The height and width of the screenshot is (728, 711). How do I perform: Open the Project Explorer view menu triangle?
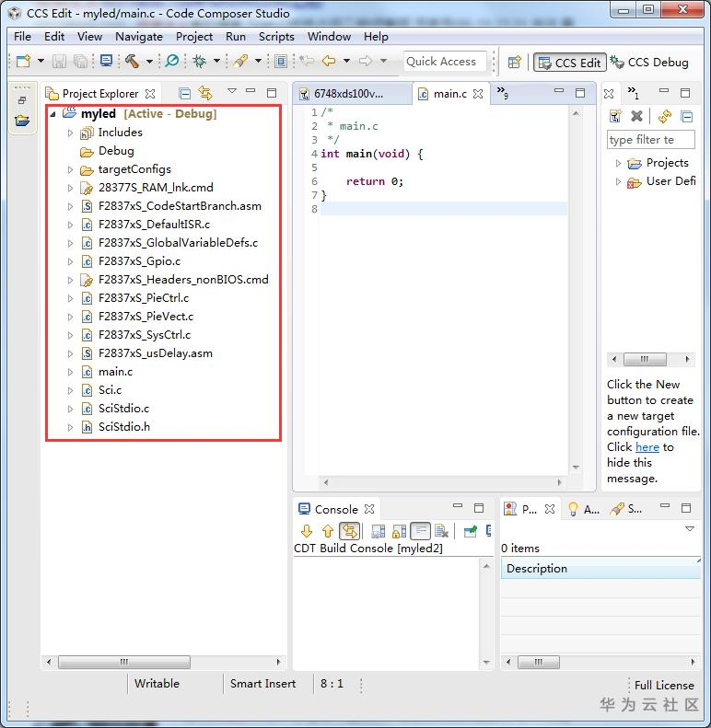coord(232,91)
